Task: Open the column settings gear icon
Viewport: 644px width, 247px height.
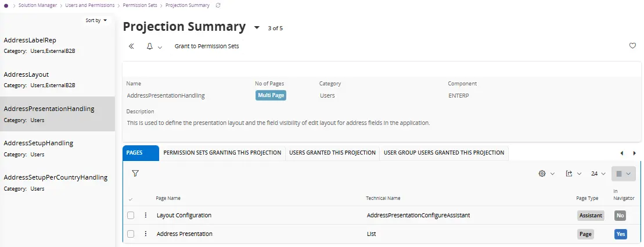Action: (x=542, y=174)
